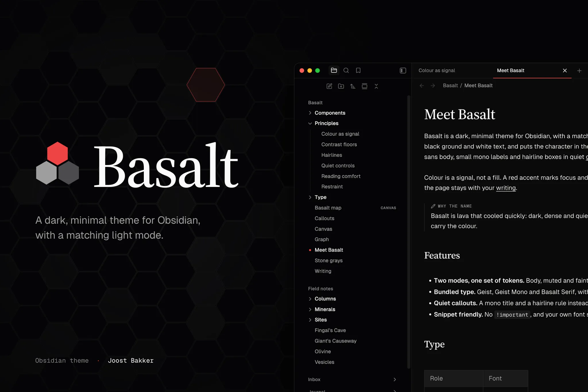Switch to Colour as signal tab
Viewport: 588px width, 392px height.
tap(437, 70)
